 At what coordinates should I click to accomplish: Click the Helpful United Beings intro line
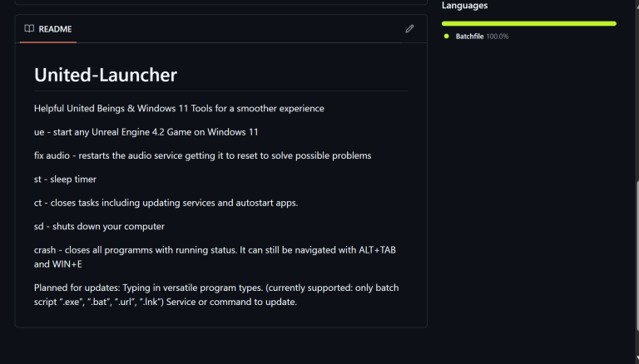(179, 108)
